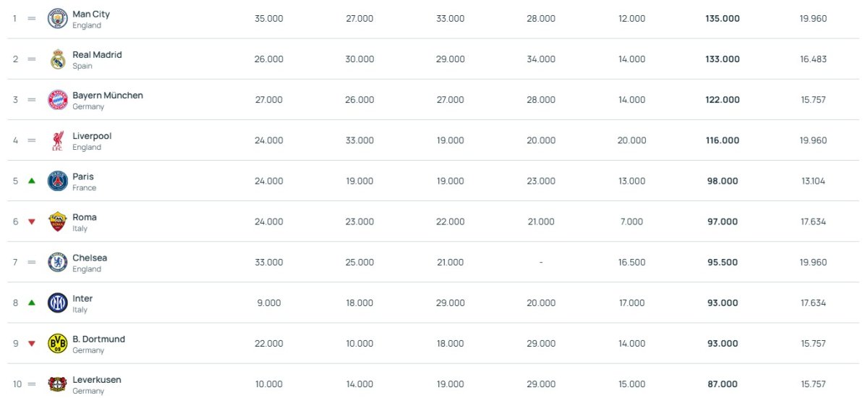
Task: Click the B. Dortmund club crest
Action: (x=58, y=343)
